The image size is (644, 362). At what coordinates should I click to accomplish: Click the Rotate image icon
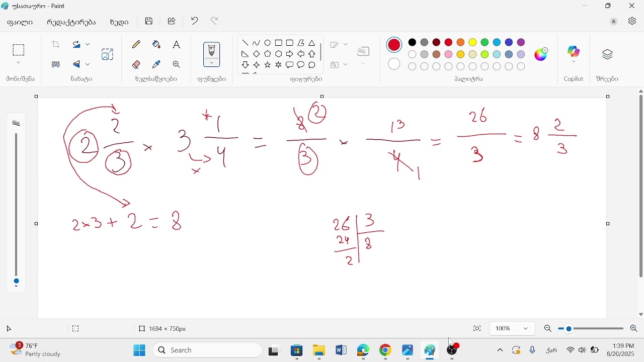[x=76, y=45]
